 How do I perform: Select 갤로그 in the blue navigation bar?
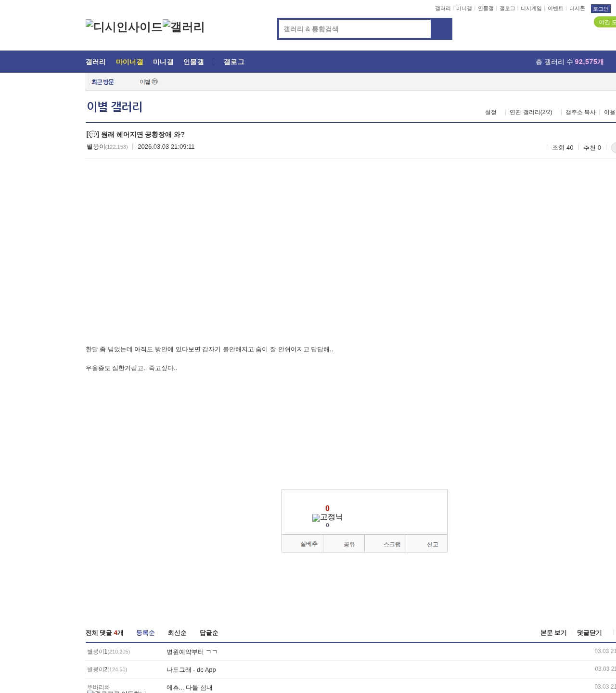point(234,62)
